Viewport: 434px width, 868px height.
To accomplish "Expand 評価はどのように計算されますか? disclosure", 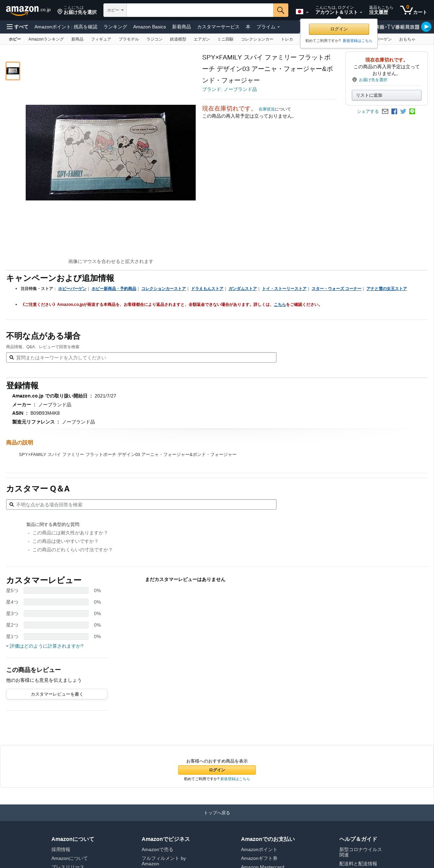I will pyautogui.click(x=45, y=646).
